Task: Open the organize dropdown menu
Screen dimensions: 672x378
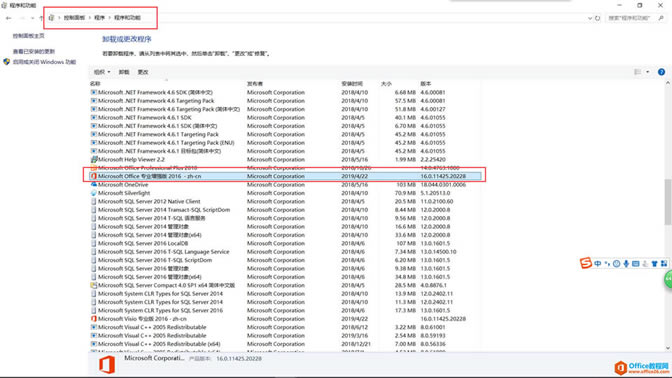Action: (x=102, y=72)
